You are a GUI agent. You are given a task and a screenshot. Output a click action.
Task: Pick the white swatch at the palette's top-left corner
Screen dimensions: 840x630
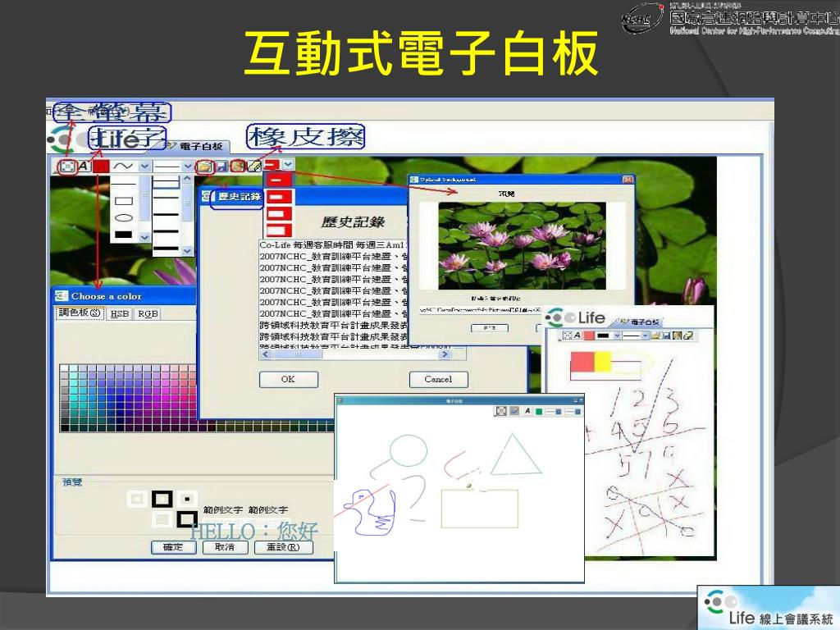pos(64,368)
